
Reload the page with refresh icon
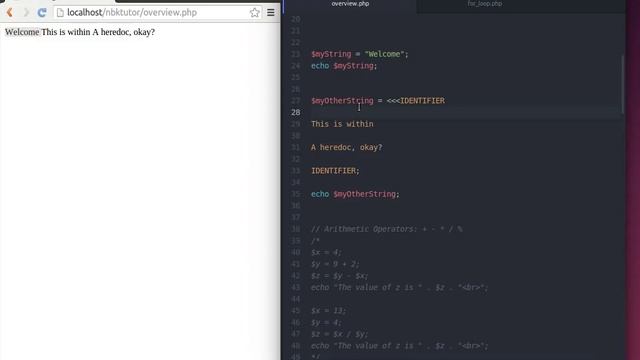(42, 13)
